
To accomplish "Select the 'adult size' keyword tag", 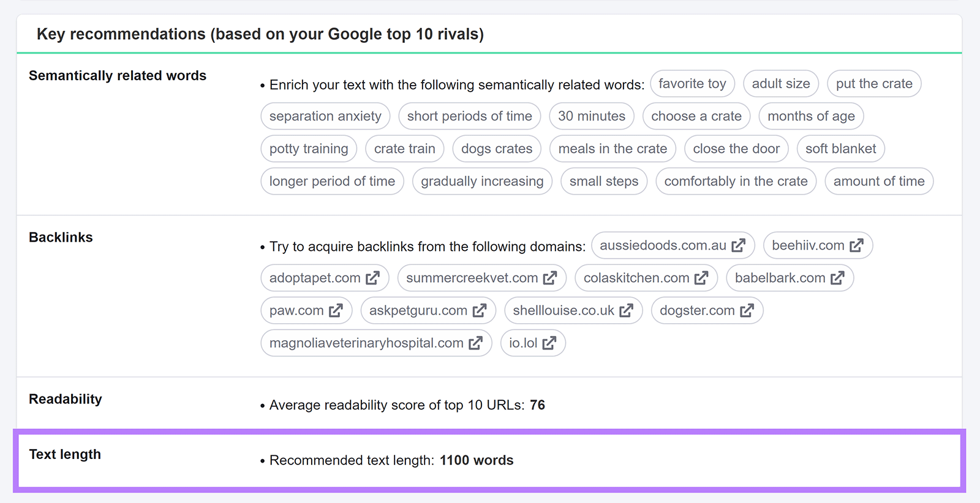I will click(x=781, y=84).
